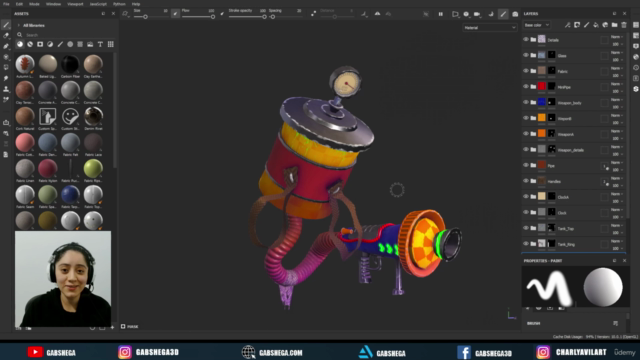Viewport: 640px width, 360px height.
Task: Open Display Settings globe icon
Action: pos(636,57)
